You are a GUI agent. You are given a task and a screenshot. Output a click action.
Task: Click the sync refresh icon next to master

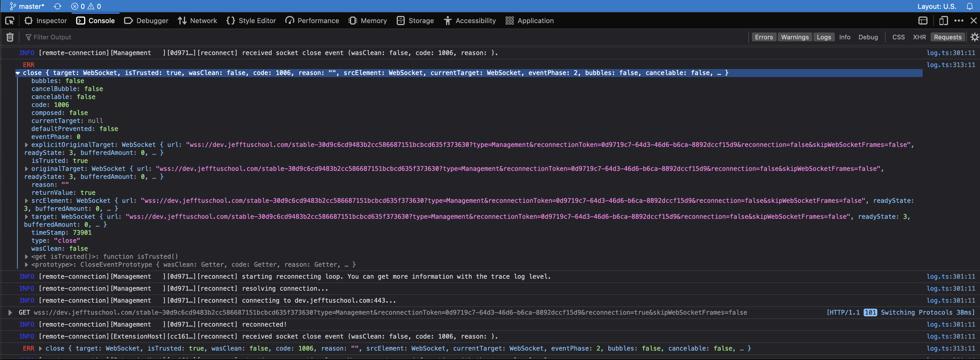point(57,6)
